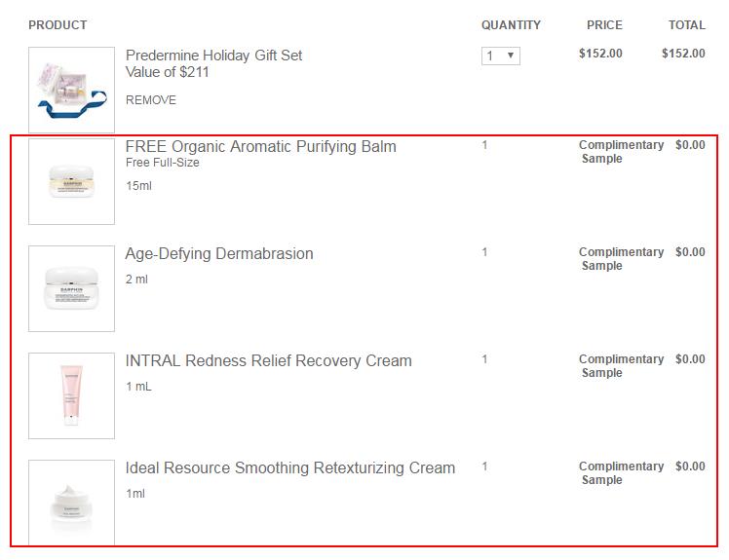Viewport: 729px width, 560px height.
Task: Click quantity 1 of INTRAL Redness Relief row
Action: tap(484, 359)
